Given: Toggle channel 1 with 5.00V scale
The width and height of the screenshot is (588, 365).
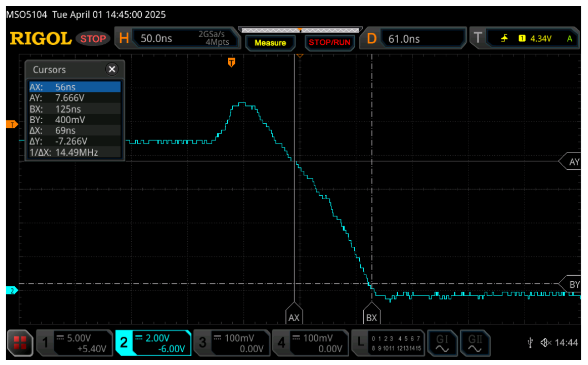Looking at the screenshot, I should coord(75,343).
